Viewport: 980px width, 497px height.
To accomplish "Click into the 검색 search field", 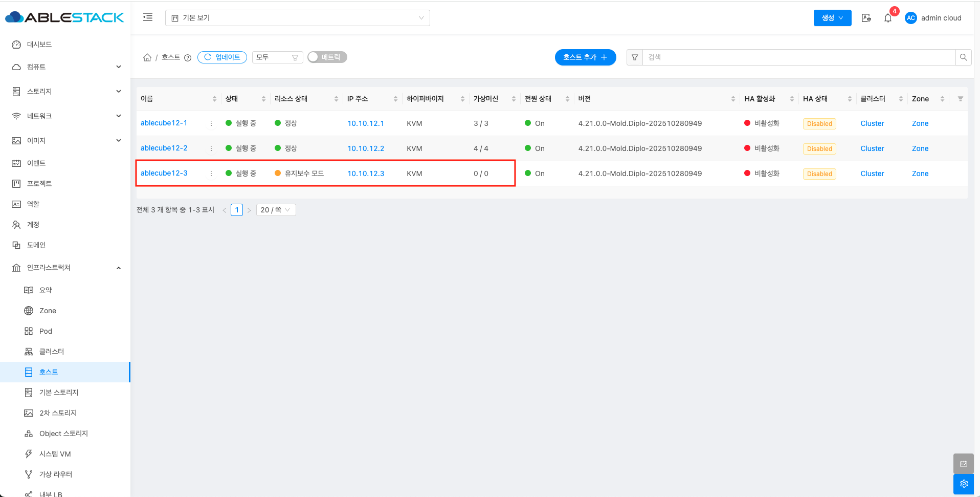I will coord(798,57).
